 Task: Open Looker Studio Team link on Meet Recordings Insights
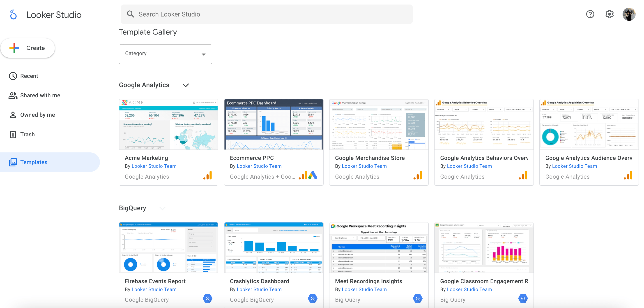[364, 289]
